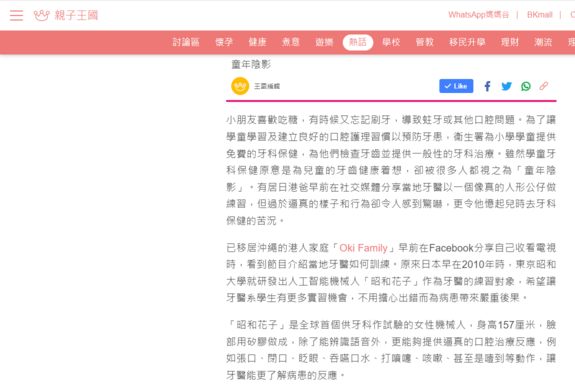Go to the 討論區 menu item
Viewport: 575px width, 391px height.
coord(186,42)
